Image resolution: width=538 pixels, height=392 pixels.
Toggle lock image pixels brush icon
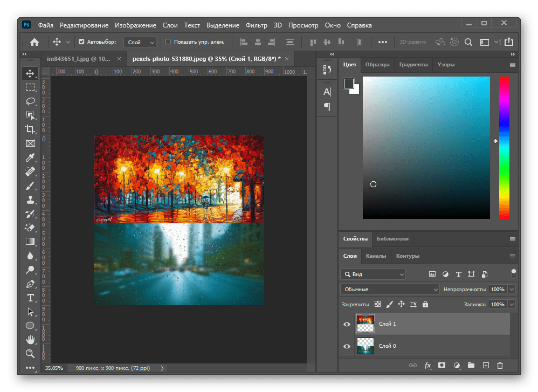pyautogui.click(x=389, y=304)
